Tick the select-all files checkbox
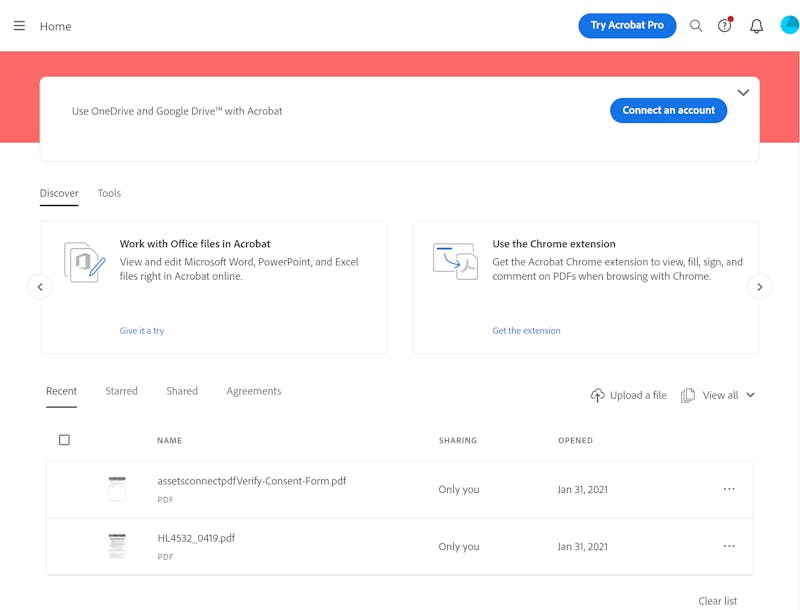Viewport: 800px width, 610px height. [x=64, y=440]
